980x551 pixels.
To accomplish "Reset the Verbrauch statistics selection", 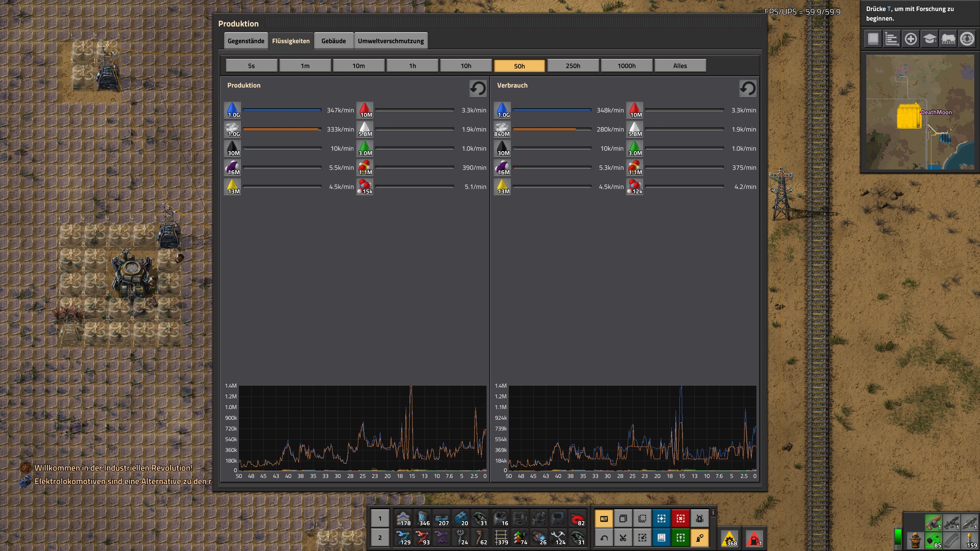I will point(748,88).
